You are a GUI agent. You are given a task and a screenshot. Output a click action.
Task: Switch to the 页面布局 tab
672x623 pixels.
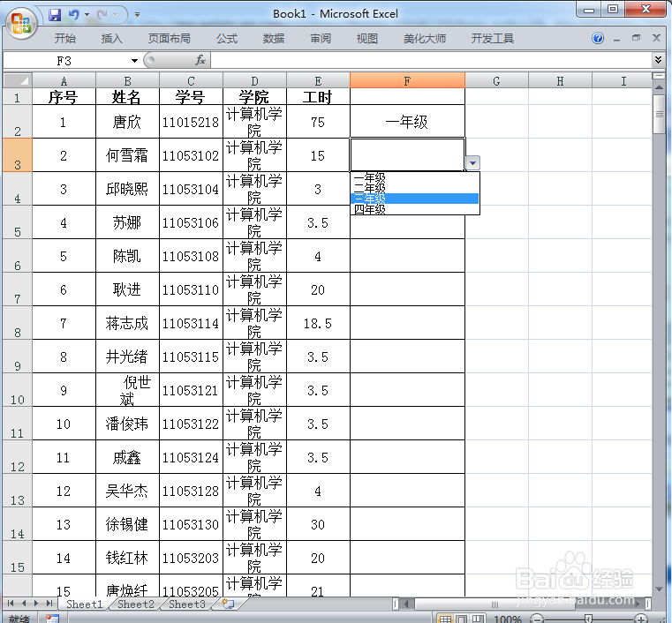pos(170,39)
